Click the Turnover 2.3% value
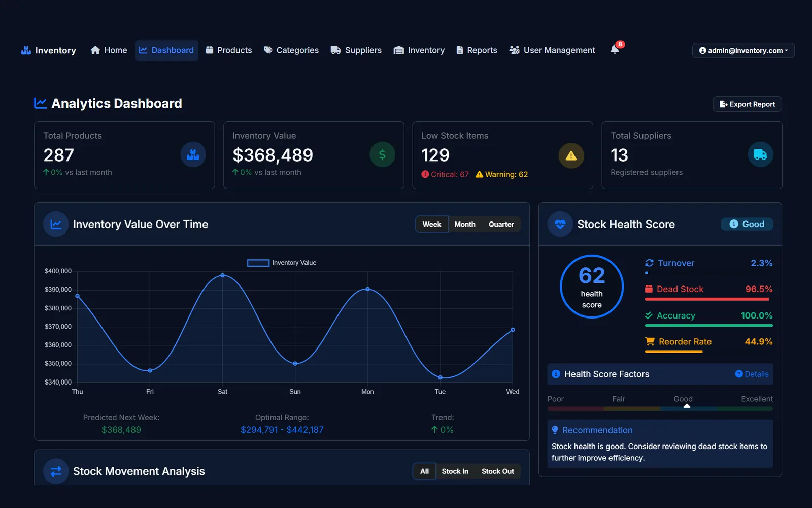The image size is (812, 508). pos(761,263)
